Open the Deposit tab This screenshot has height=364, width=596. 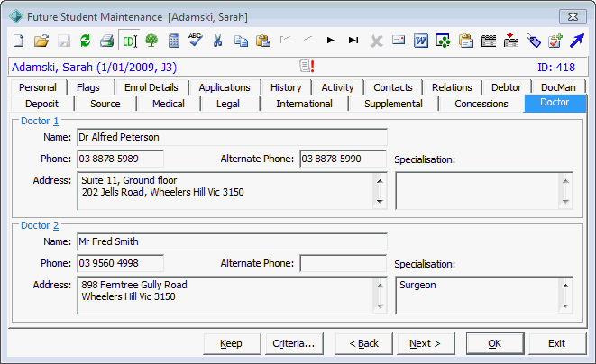pos(41,104)
